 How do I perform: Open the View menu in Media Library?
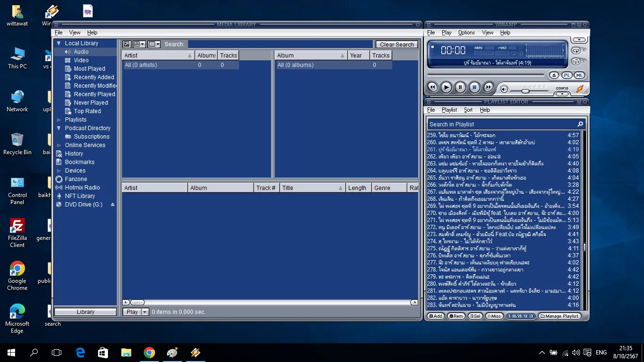pos(74,33)
